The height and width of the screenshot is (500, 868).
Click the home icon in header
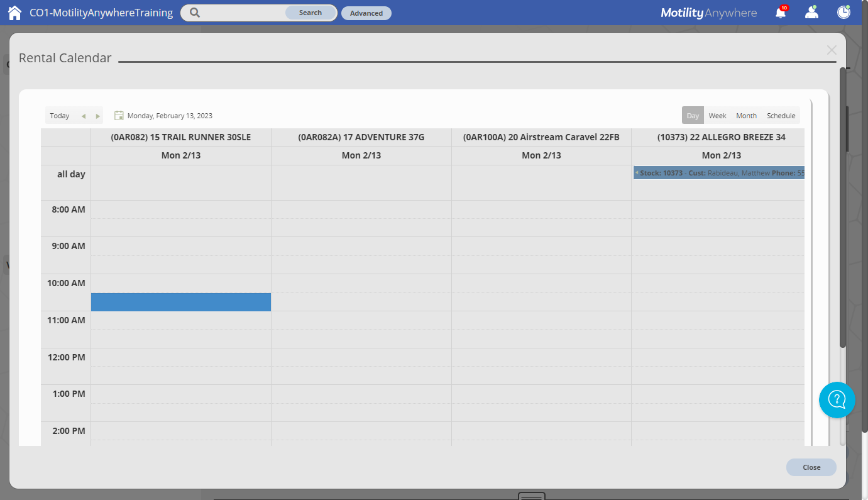tap(14, 13)
